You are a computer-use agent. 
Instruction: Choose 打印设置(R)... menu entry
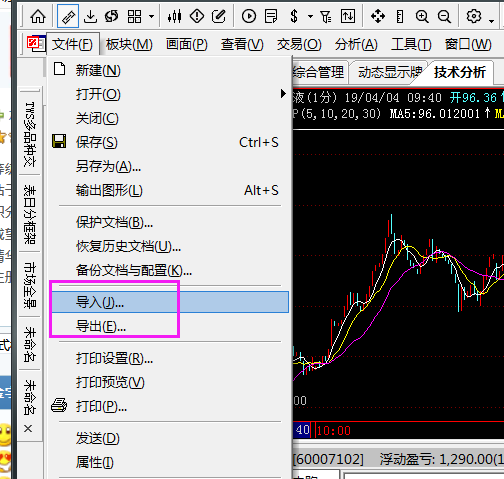pyautogui.click(x=169, y=358)
